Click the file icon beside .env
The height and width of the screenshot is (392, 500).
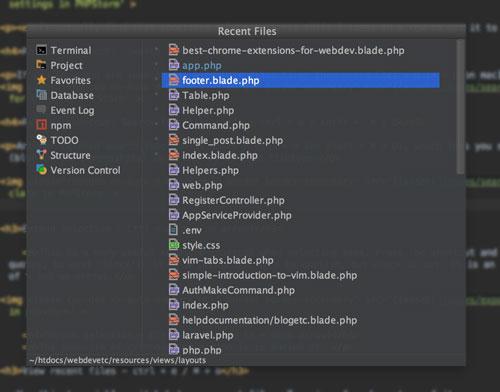pos(174,230)
